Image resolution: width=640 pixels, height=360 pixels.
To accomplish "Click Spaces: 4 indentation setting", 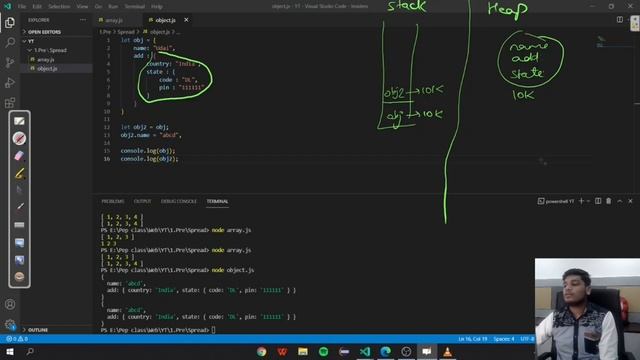I will [x=504, y=339].
